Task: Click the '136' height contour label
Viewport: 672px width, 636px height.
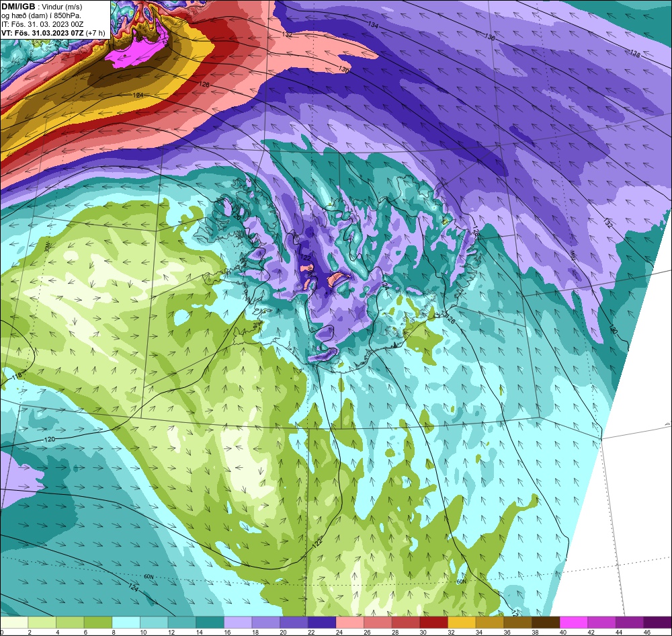Action: (490, 38)
